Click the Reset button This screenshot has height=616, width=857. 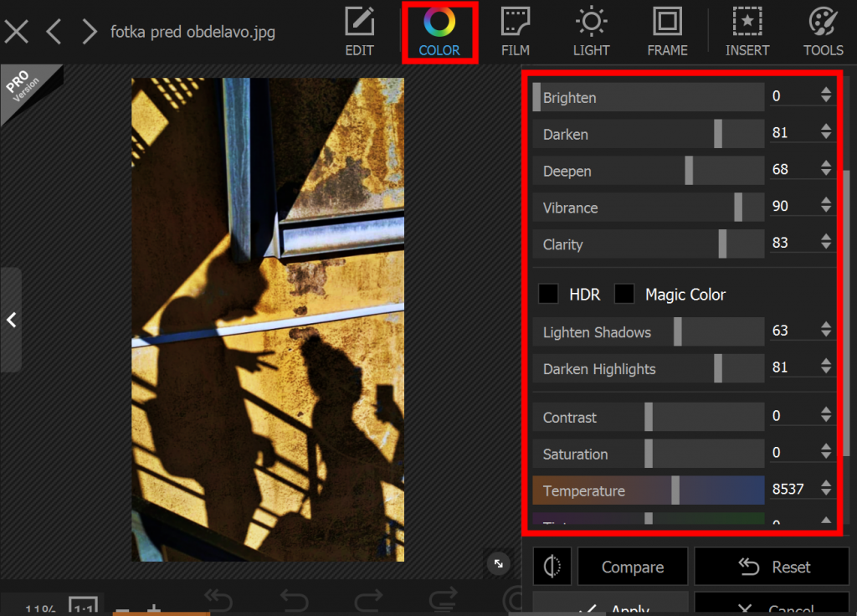pos(772,567)
